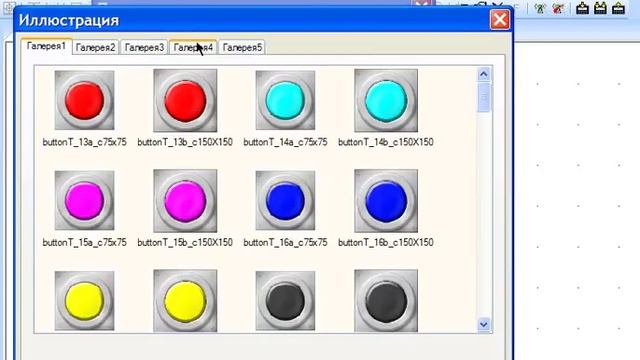640x360 pixels.
Task: Select the blue buttonT_16a_c75x75 image
Action: (285, 200)
